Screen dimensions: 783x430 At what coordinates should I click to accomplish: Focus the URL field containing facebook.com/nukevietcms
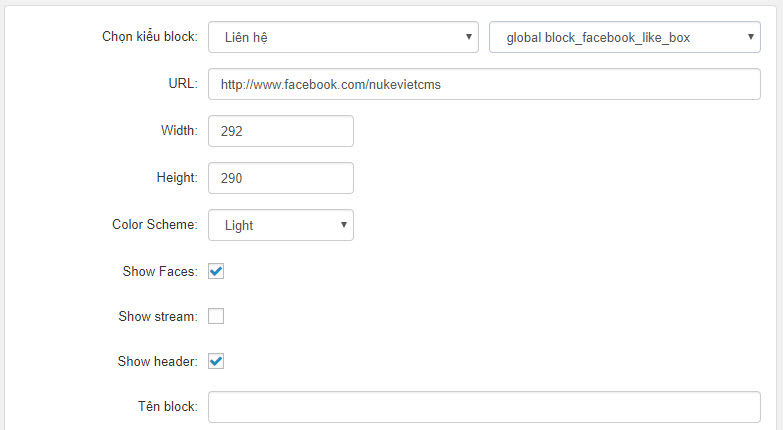coord(484,84)
